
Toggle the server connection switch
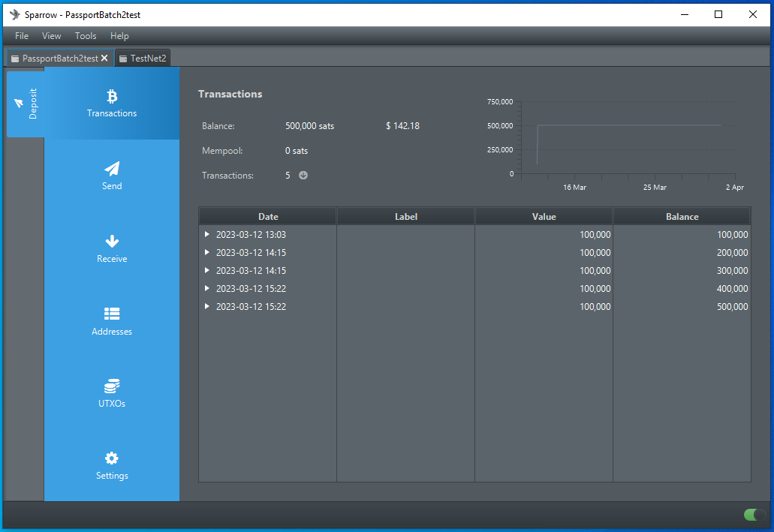pos(754,515)
